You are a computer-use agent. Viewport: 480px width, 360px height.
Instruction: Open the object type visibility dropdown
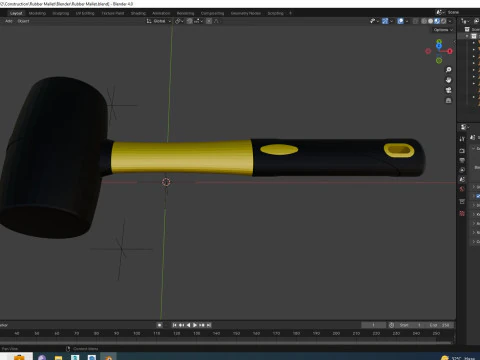(x=374, y=21)
